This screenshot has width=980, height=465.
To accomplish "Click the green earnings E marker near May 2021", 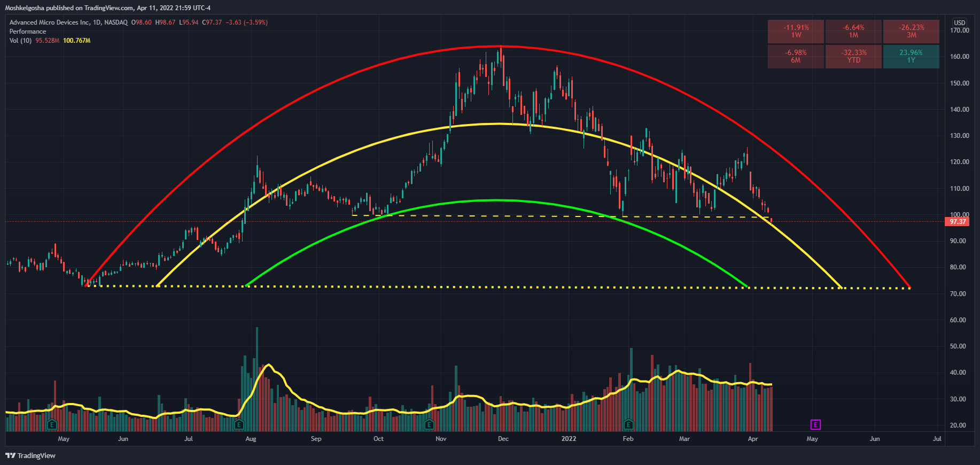I will coord(52,425).
